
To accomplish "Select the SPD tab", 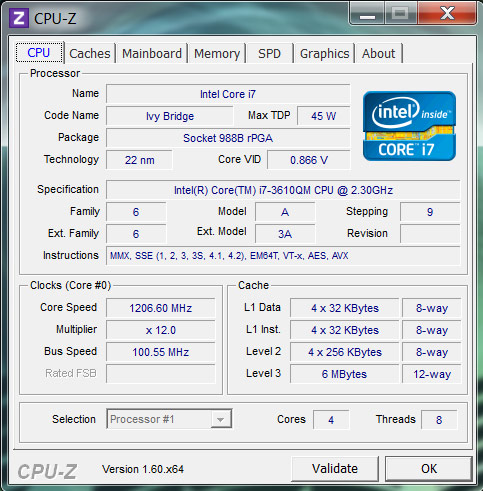I will pyautogui.click(x=269, y=53).
